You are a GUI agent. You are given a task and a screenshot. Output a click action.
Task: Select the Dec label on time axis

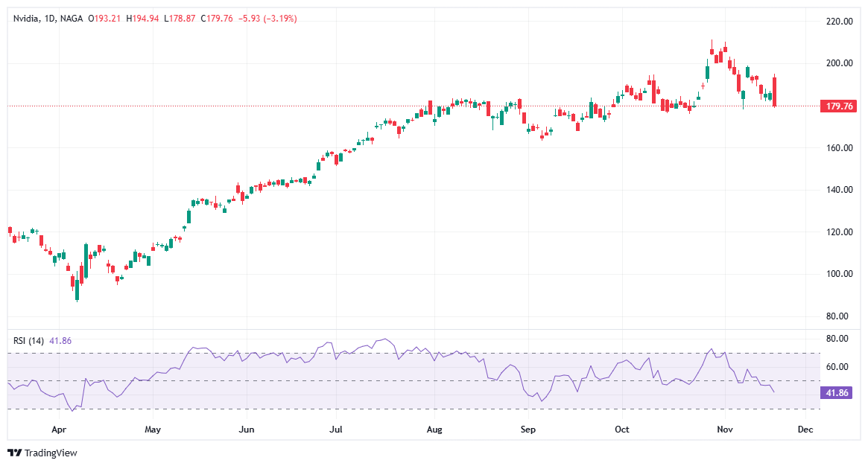coord(805,430)
